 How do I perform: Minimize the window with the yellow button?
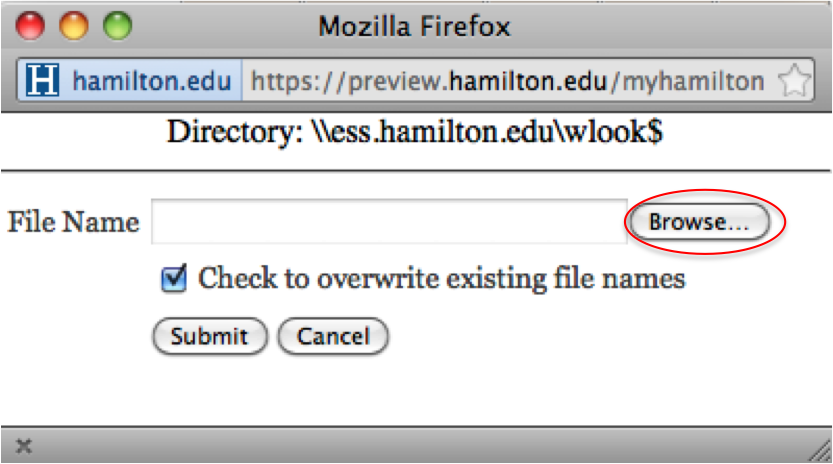coord(74,26)
